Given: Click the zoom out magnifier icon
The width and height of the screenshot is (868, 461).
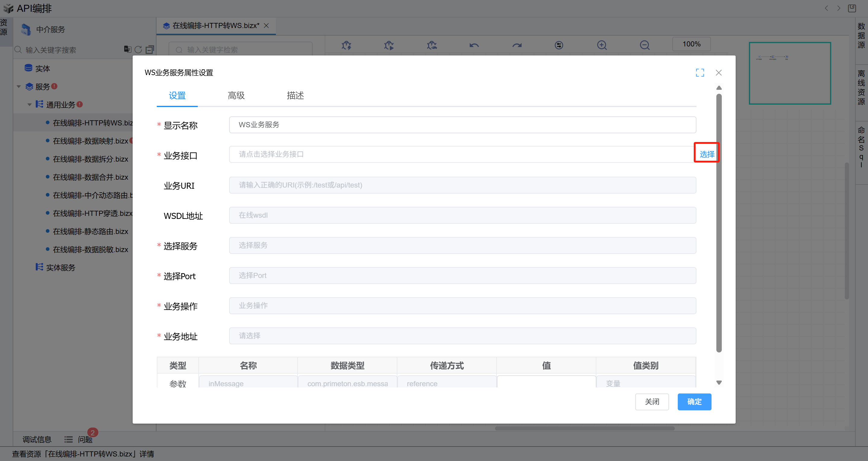Looking at the screenshot, I should [645, 45].
